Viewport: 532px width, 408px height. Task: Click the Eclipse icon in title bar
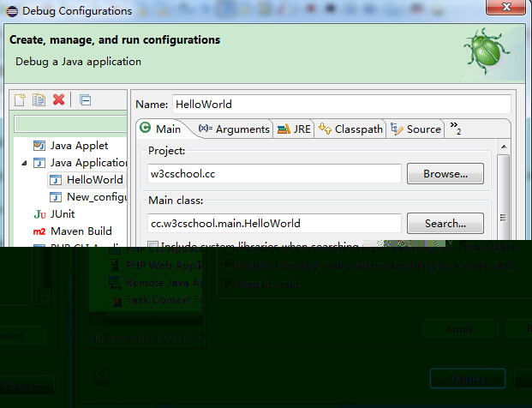pyautogui.click(x=12, y=11)
